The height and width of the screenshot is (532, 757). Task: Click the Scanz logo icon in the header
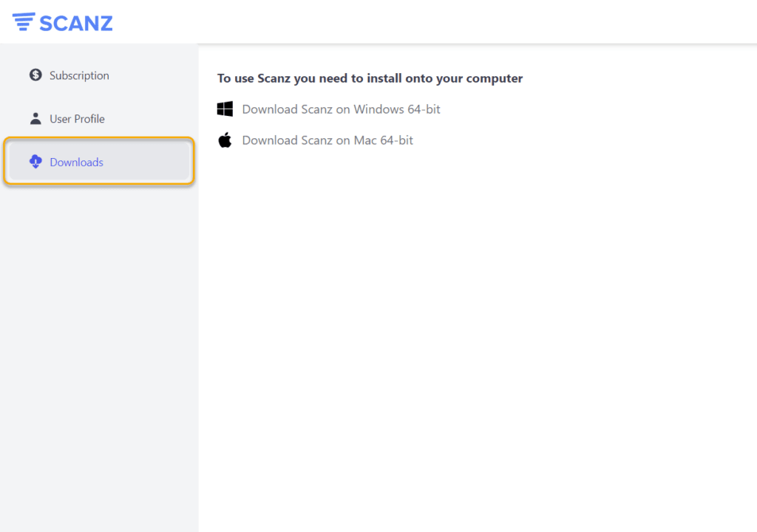coord(24,22)
